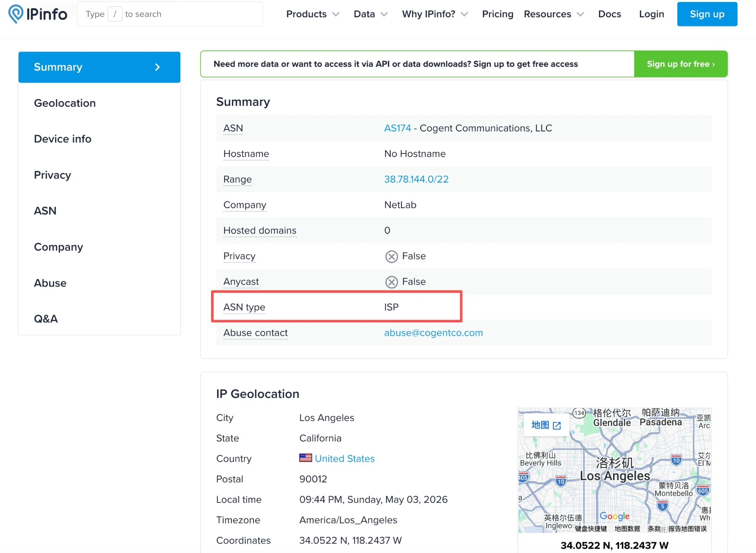Go to Device info section in sidebar
Viewport: 756px width, 553px height.
pos(63,139)
